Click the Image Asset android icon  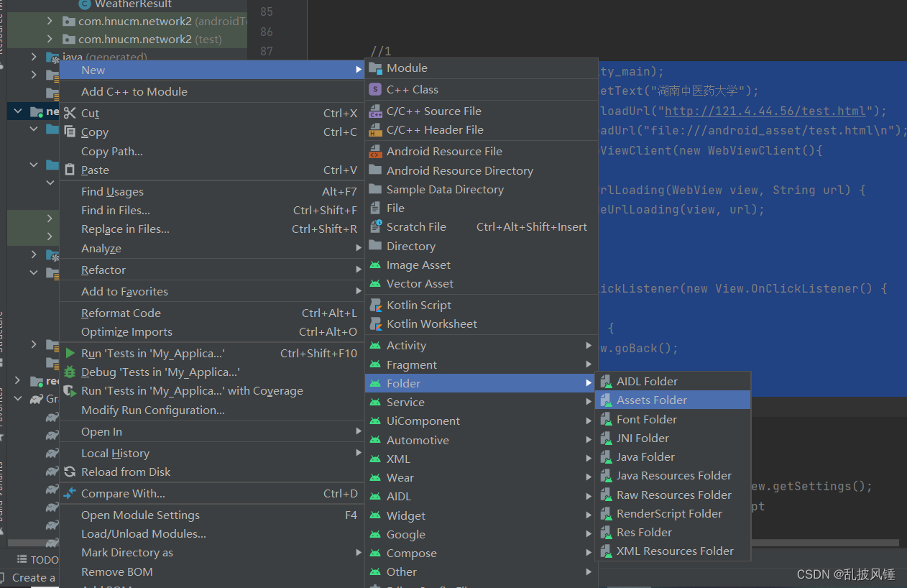pos(375,265)
